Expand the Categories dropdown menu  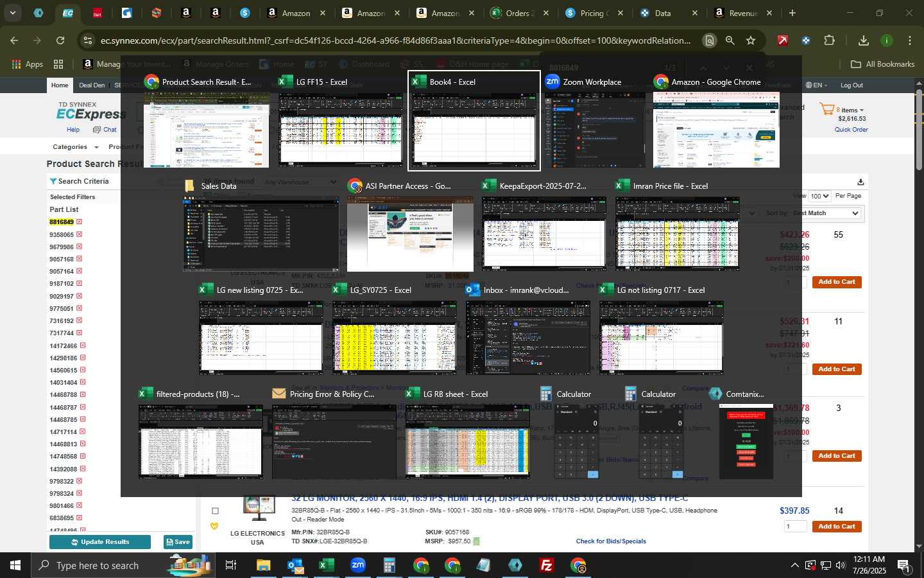[x=76, y=147]
